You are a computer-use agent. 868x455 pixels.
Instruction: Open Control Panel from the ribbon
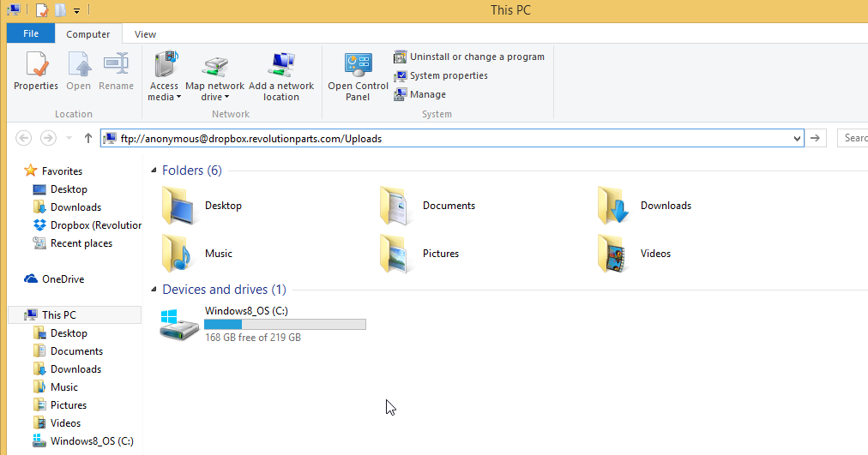point(359,76)
